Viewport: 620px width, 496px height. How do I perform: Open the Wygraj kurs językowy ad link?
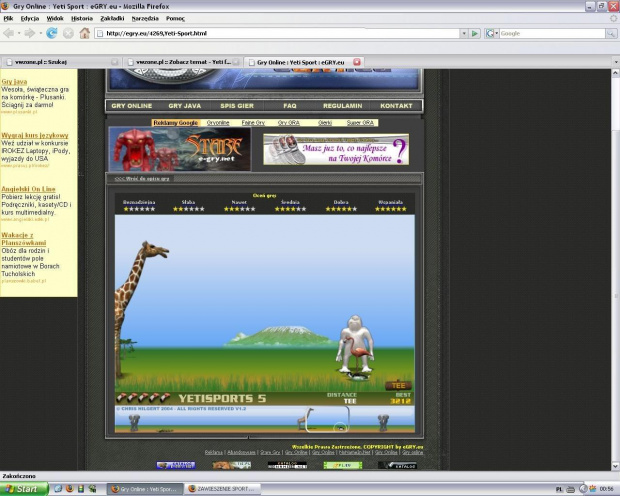tap(35, 135)
